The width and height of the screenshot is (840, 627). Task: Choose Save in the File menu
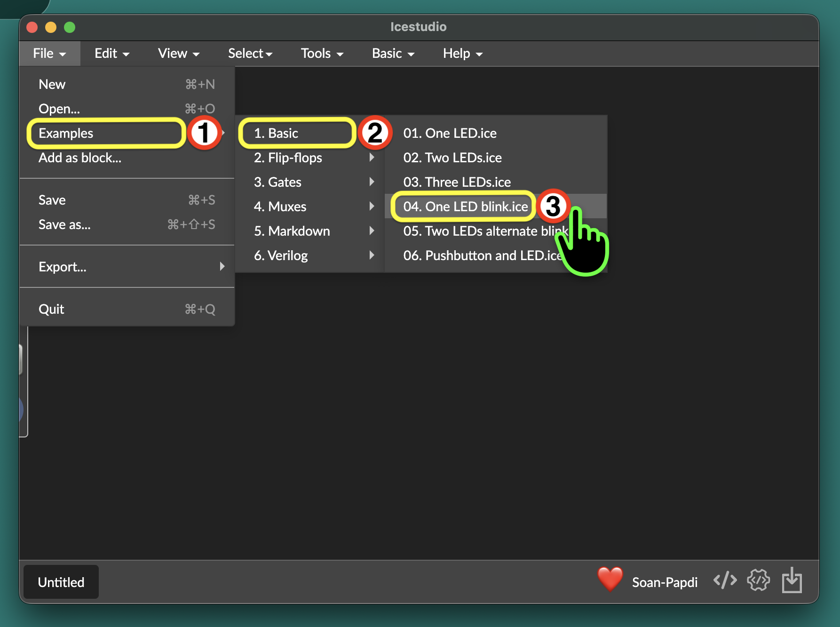click(127, 200)
